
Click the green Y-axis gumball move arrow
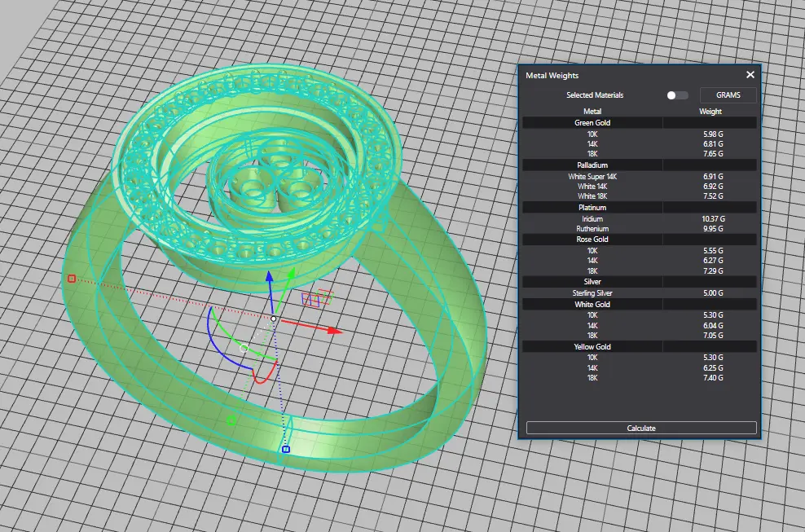point(291,273)
